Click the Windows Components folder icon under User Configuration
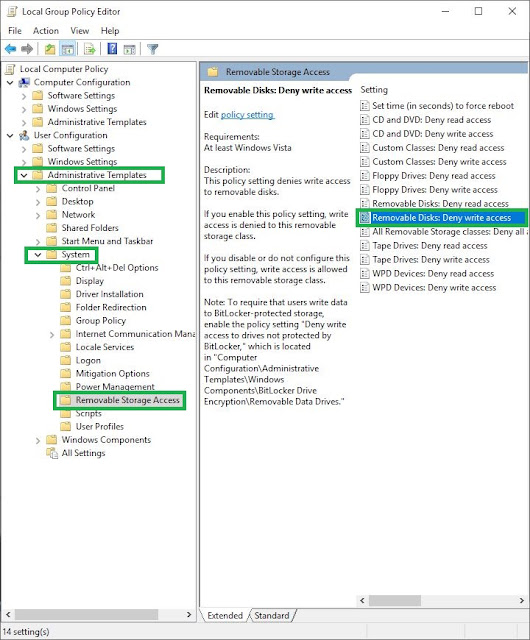530x640 pixels. click(51, 440)
